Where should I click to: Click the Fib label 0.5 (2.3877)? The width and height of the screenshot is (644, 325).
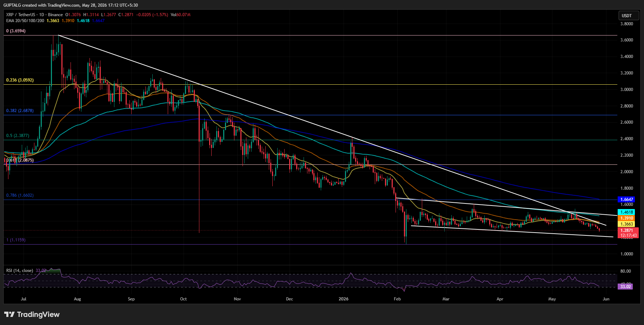18,136
